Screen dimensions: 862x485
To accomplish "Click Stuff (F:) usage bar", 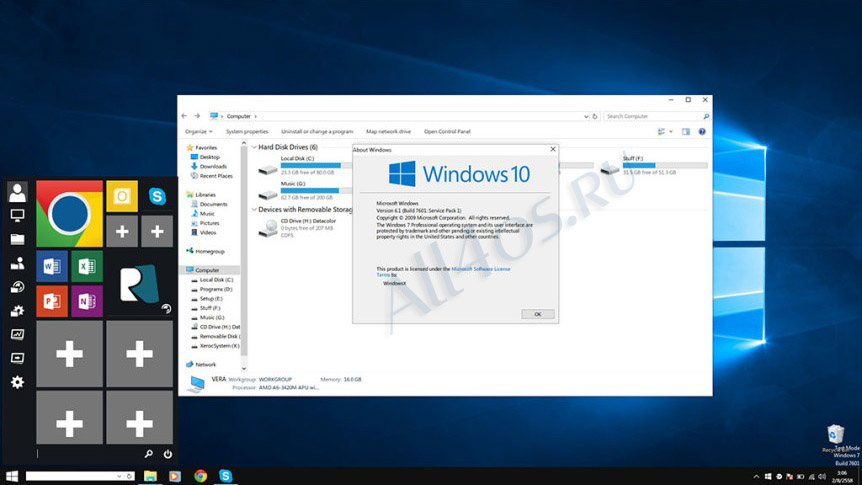I will pos(665,166).
